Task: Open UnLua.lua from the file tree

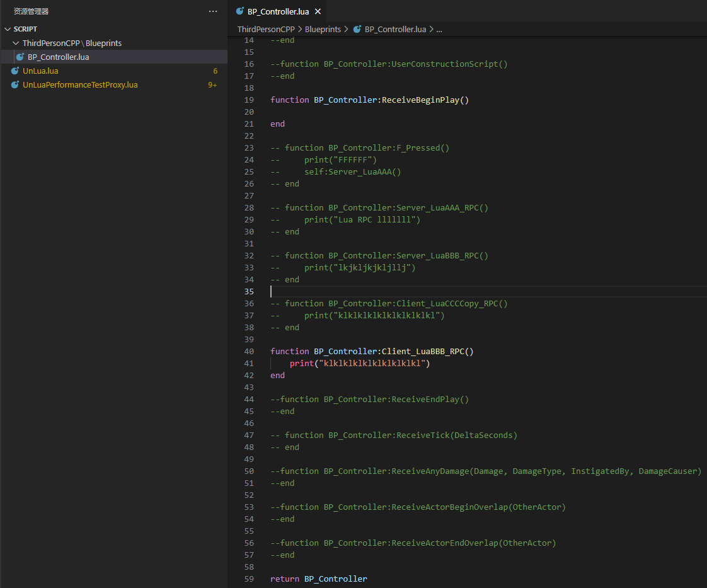Action: (40, 71)
